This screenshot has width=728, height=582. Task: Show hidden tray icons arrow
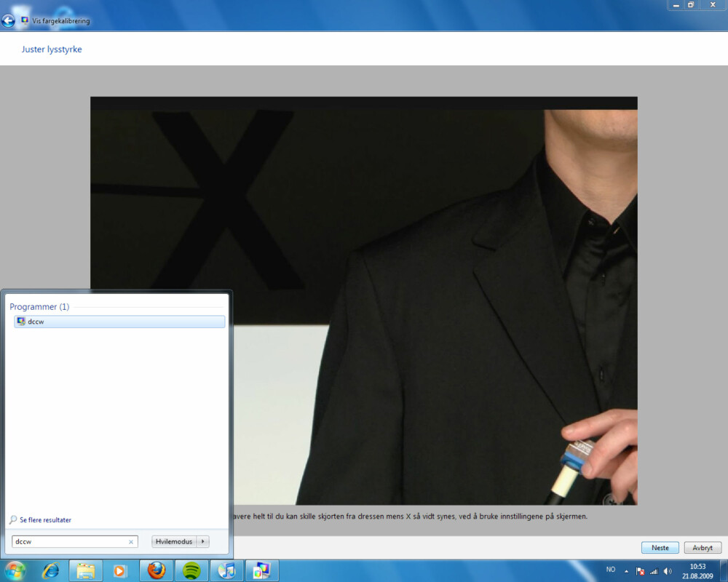(626, 571)
